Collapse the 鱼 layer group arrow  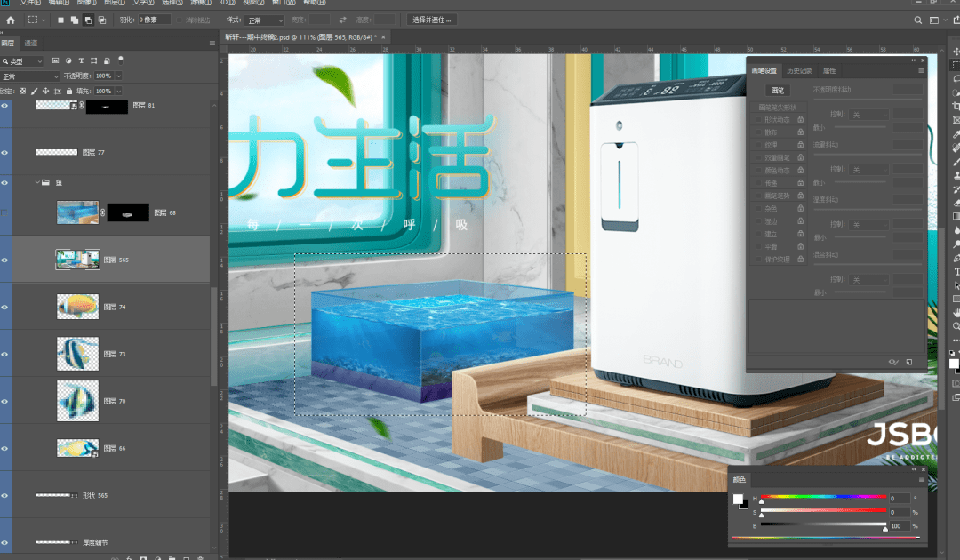[x=37, y=182]
